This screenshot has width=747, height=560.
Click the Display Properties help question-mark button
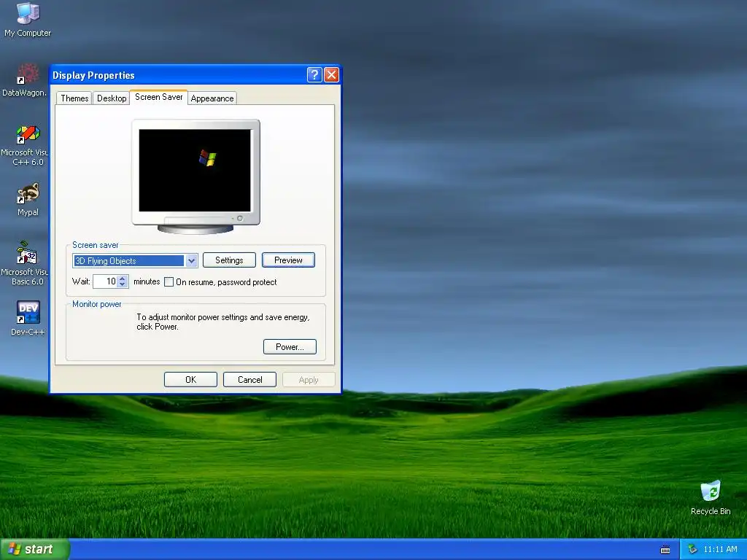[314, 75]
